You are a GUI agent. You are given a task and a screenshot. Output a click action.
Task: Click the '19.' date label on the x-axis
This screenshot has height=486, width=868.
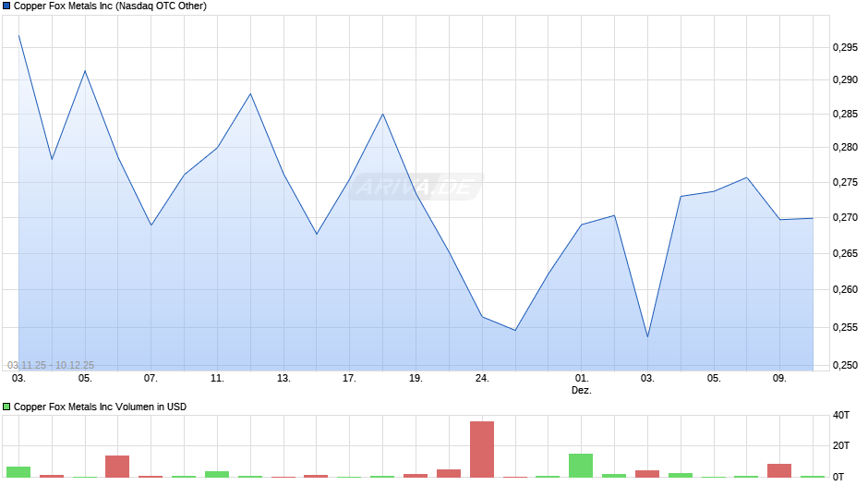(416, 378)
